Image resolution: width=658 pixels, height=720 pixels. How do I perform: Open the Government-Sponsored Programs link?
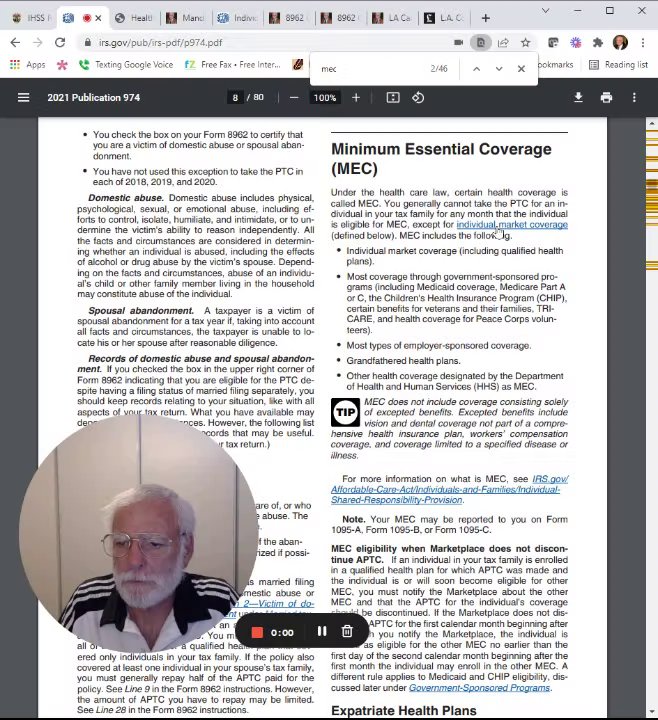(479, 688)
